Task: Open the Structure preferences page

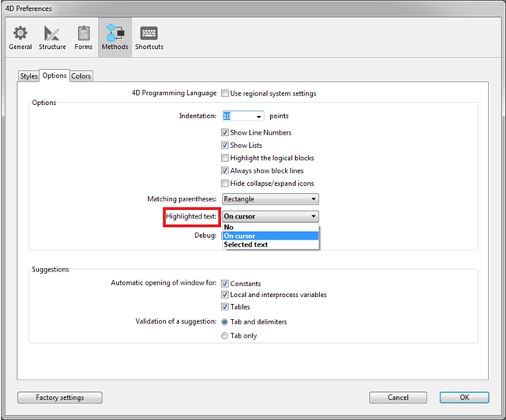Action: [52, 37]
